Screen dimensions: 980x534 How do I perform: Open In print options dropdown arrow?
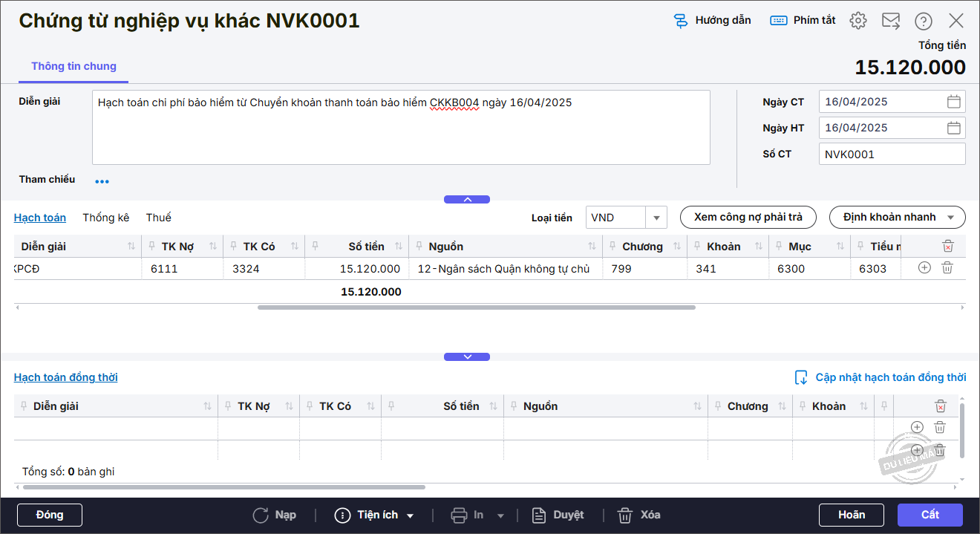tap(500, 515)
